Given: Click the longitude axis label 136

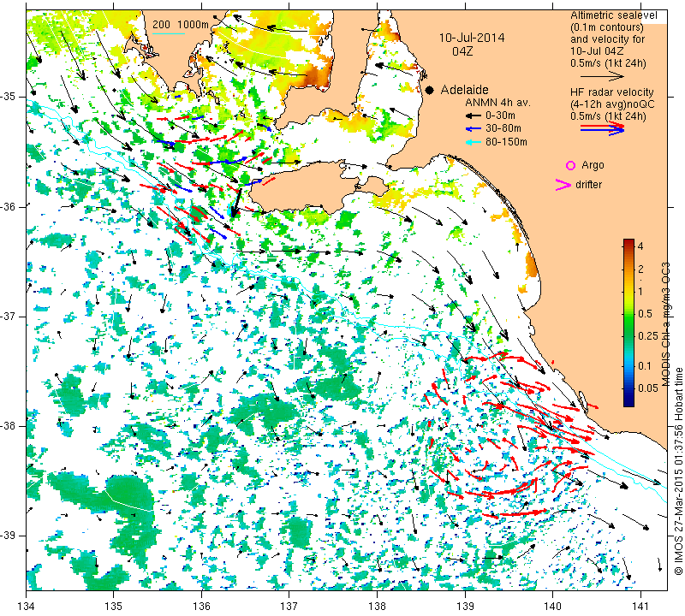Looking at the screenshot, I should 201,607.
